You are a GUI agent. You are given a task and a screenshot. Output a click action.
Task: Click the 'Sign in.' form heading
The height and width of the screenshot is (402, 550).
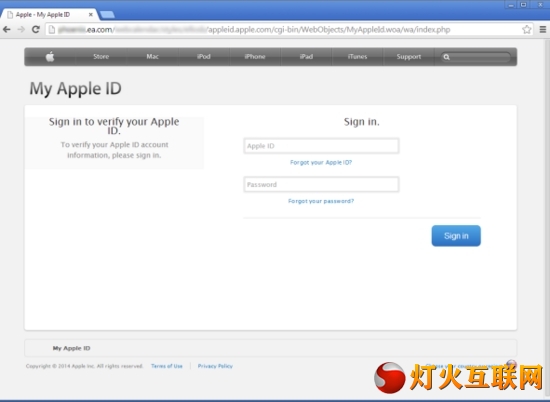pos(362,122)
